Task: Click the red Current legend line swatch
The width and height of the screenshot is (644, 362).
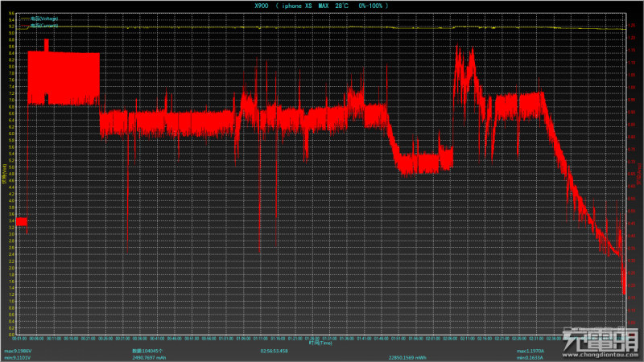Action: point(23,26)
